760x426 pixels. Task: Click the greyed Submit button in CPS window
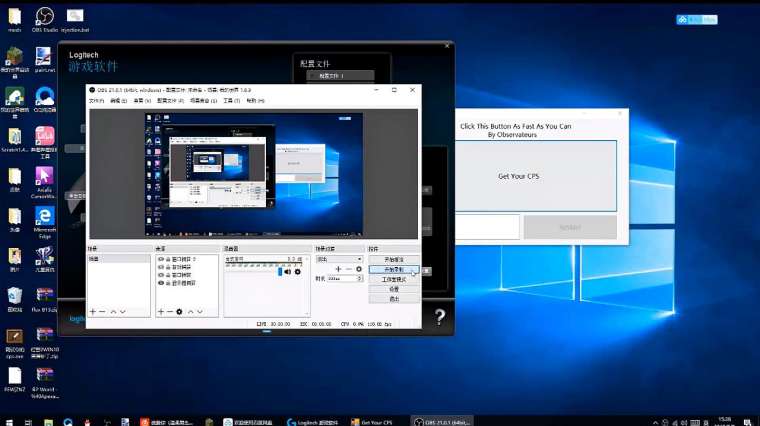570,227
